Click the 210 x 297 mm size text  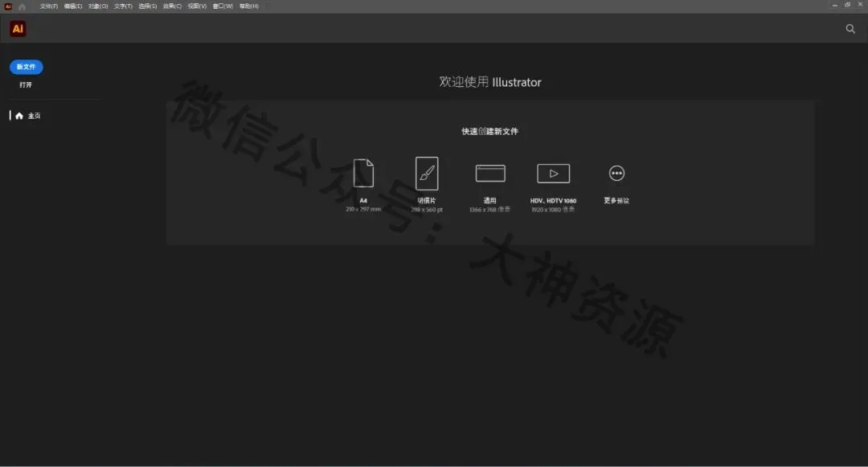tap(363, 210)
